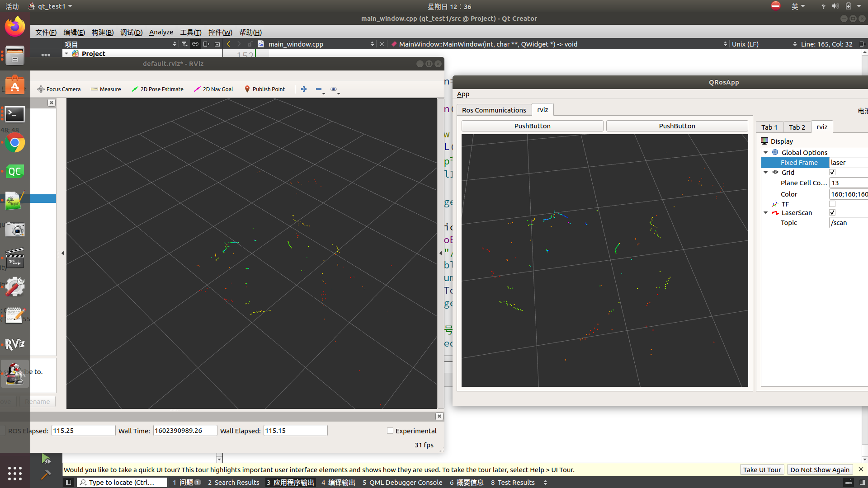868x488 pixels.
Task: Switch to Tab 2 in QRosApp
Action: coord(797,127)
